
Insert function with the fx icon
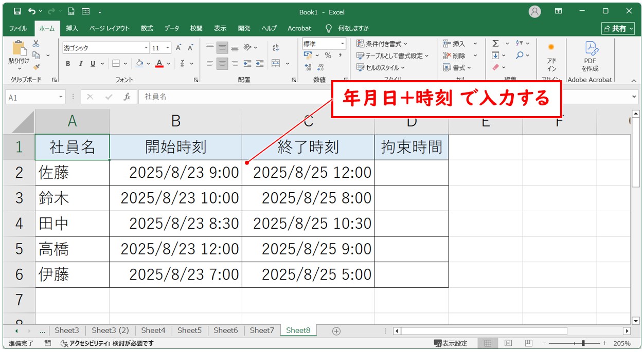click(x=127, y=97)
